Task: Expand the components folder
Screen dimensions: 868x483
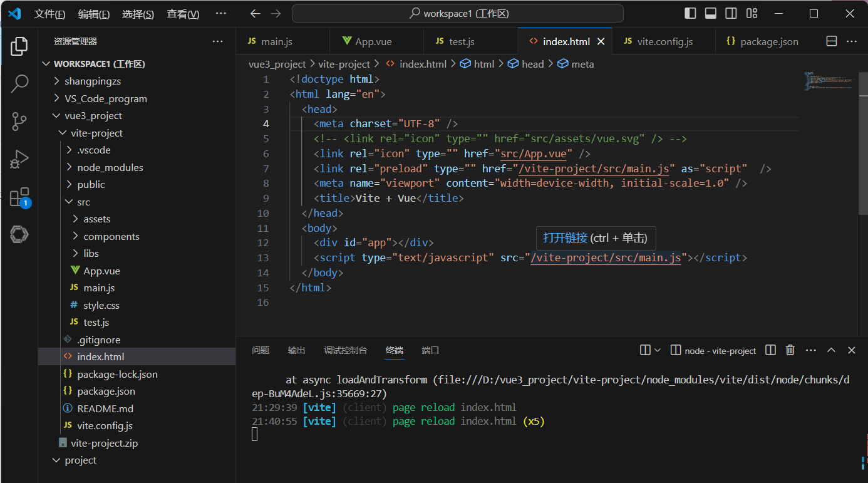Action: point(137,236)
